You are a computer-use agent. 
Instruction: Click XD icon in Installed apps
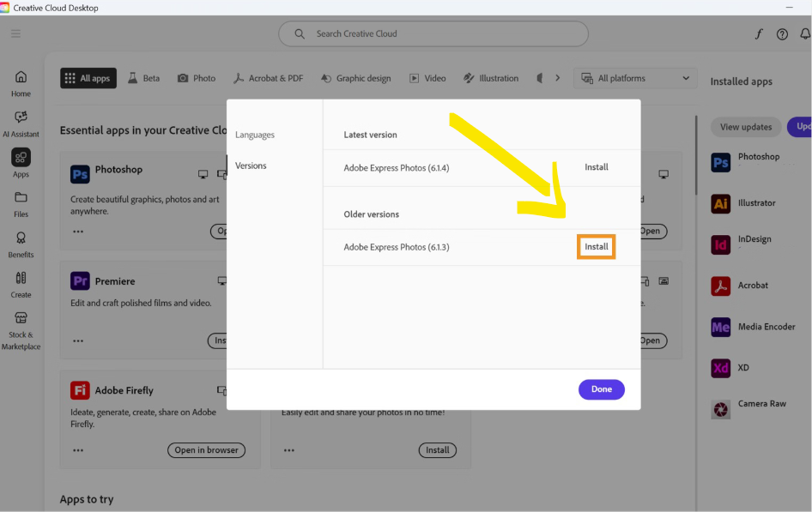click(x=720, y=368)
